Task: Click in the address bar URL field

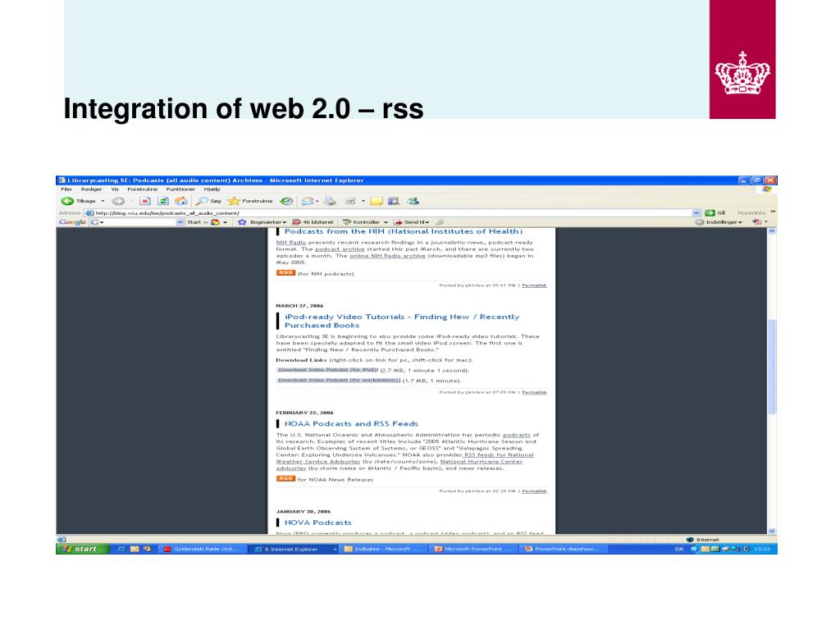Action: (388, 213)
